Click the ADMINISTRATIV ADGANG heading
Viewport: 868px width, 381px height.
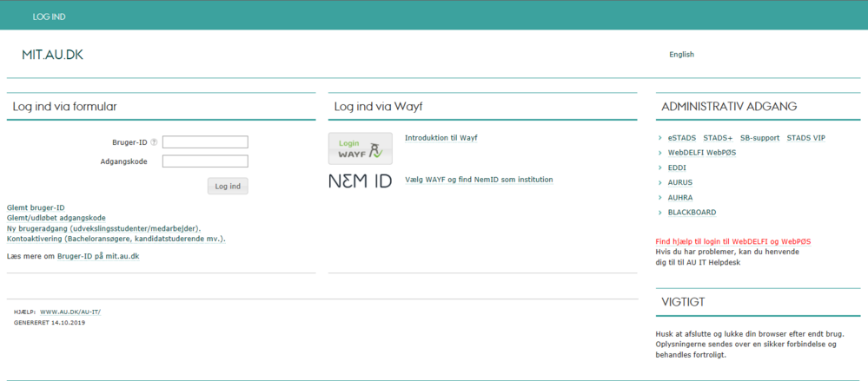(x=730, y=107)
